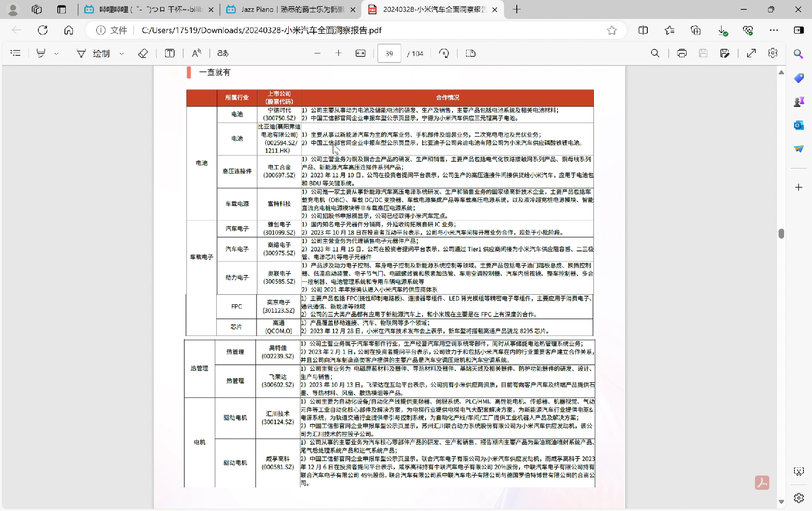Refresh the current page
The image size is (812, 511).
pyautogui.click(x=43, y=30)
